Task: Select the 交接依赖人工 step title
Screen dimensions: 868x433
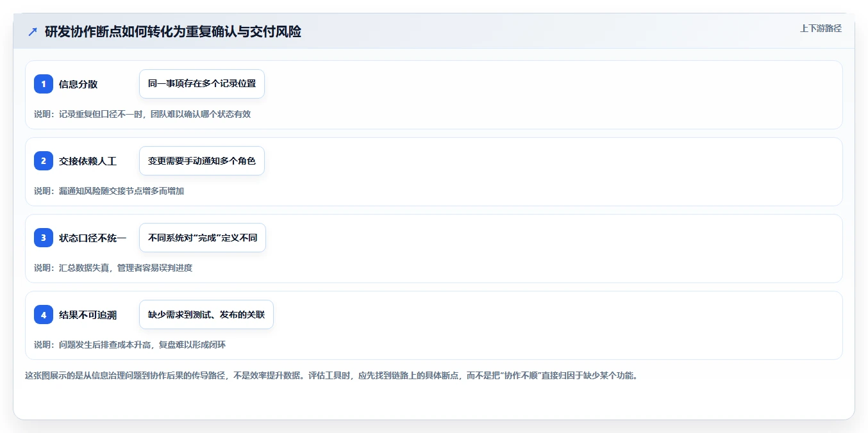Action: [88, 161]
